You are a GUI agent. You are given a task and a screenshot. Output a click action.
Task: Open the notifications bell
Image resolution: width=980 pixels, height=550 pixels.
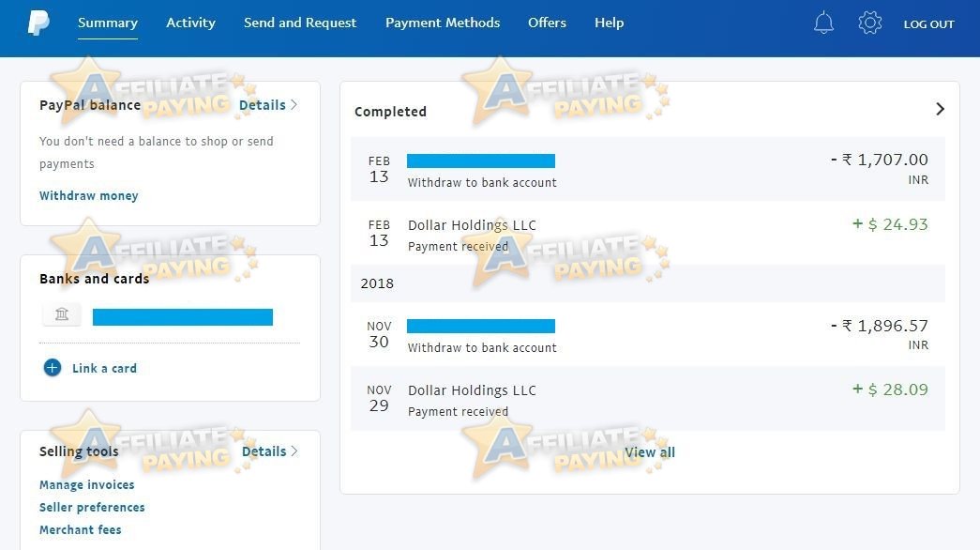(x=823, y=23)
